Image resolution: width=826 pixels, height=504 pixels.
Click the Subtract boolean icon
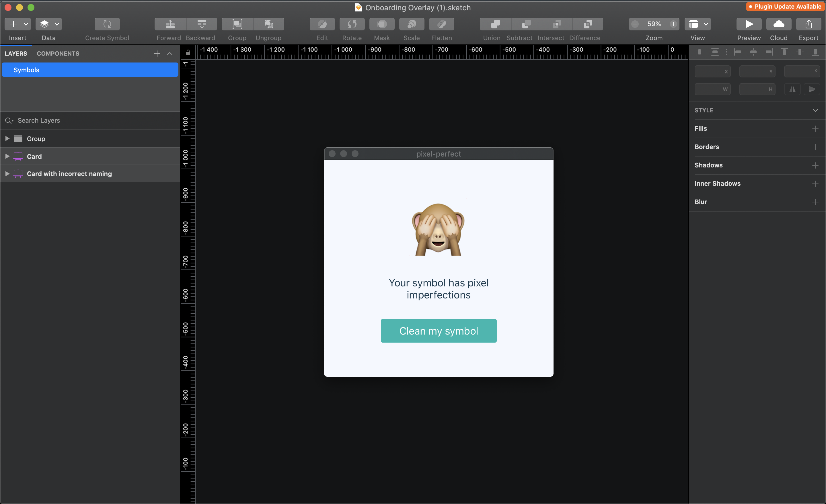[x=526, y=24]
